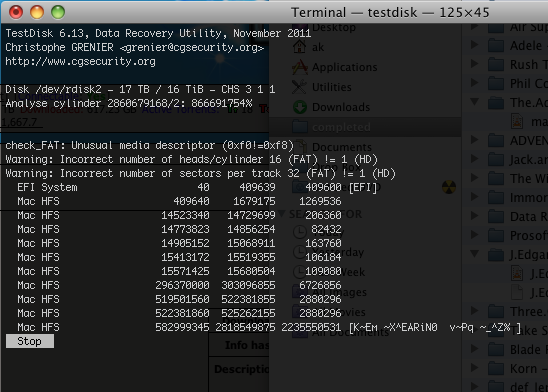Click the Stop button in TestDisk
Screen dimensions: 548x392
coord(30,341)
